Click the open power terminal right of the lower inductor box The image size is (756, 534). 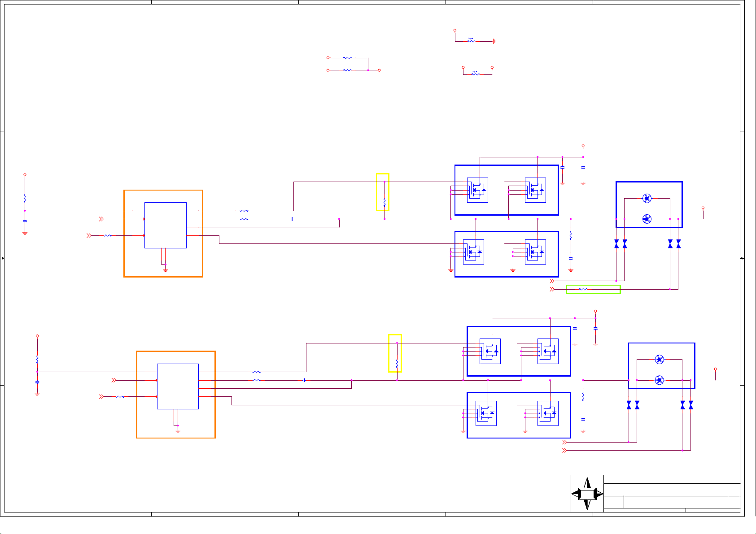pyautogui.click(x=716, y=369)
